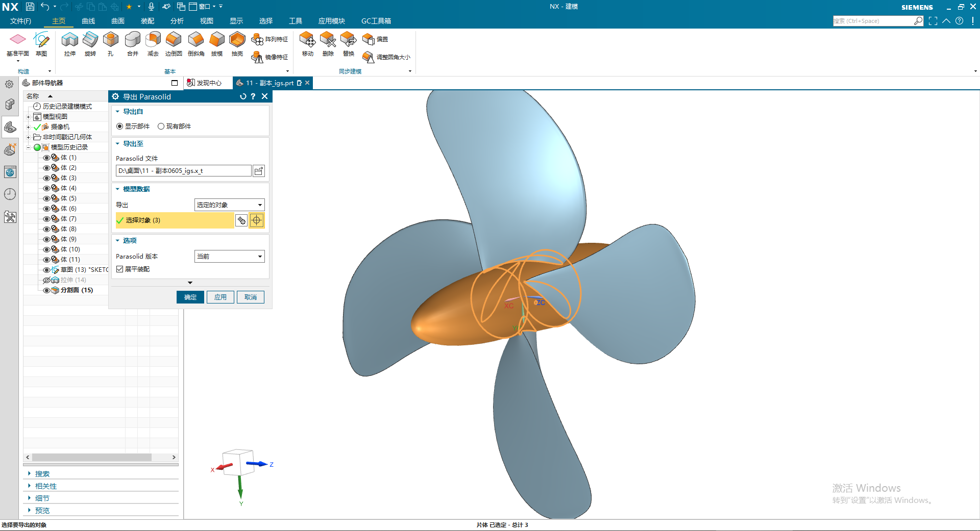Click the 基准平面 datum plane tool
Screen dimensions: 980x531
coord(18,44)
